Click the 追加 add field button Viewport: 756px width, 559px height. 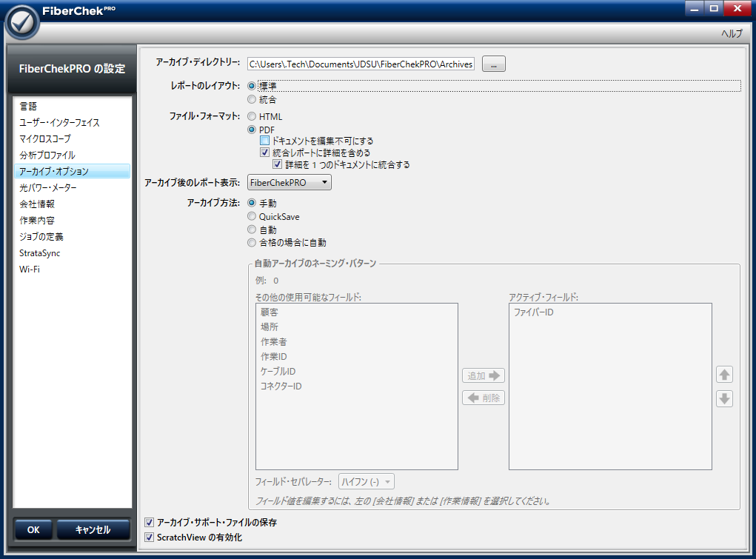tap(484, 375)
